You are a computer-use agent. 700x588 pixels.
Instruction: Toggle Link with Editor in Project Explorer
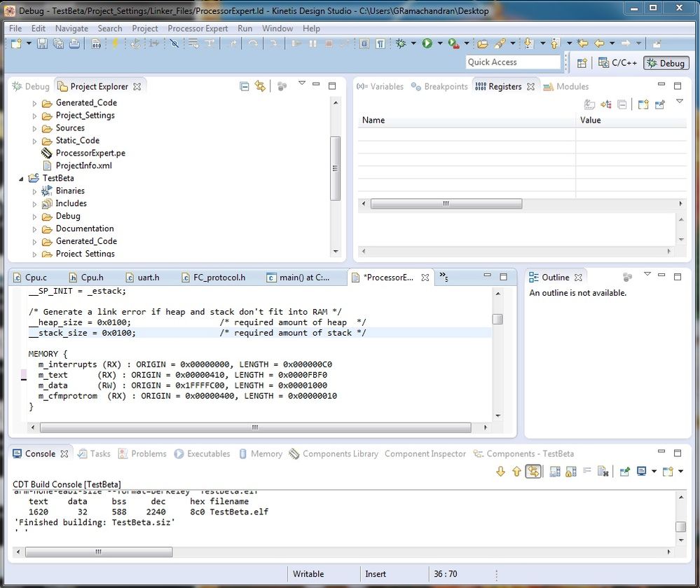(x=260, y=86)
